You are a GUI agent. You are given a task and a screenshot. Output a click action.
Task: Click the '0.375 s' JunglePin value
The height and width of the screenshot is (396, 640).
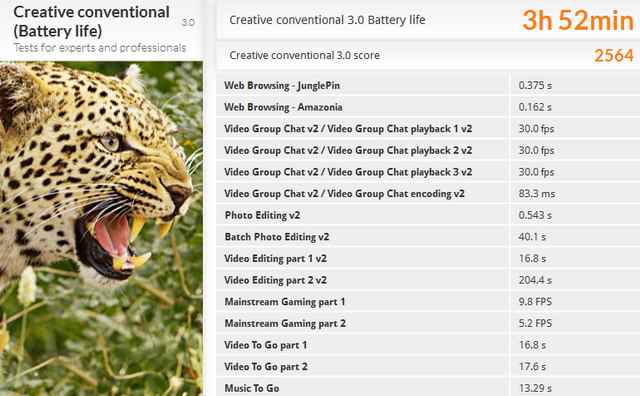(x=535, y=85)
